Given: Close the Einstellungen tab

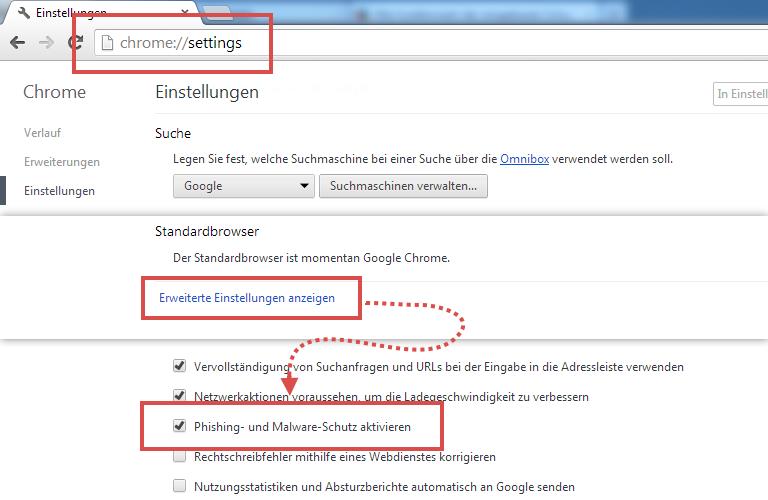Looking at the screenshot, I should pyautogui.click(x=185, y=12).
